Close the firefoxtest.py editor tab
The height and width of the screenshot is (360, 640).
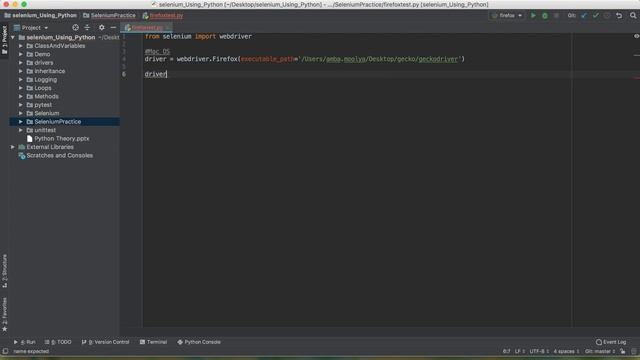click(168, 28)
